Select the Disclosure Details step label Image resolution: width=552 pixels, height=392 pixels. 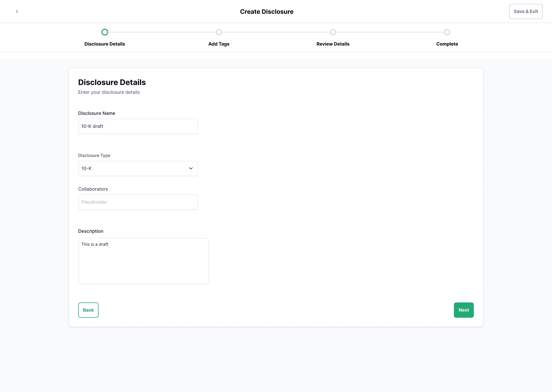[105, 44]
